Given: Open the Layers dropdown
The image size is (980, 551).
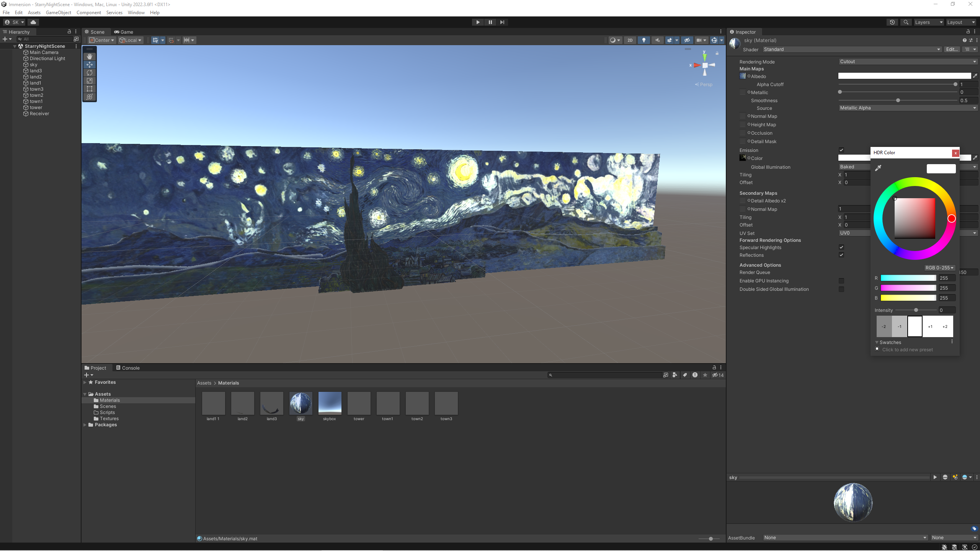Looking at the screenshot, I should coord(928,22).
